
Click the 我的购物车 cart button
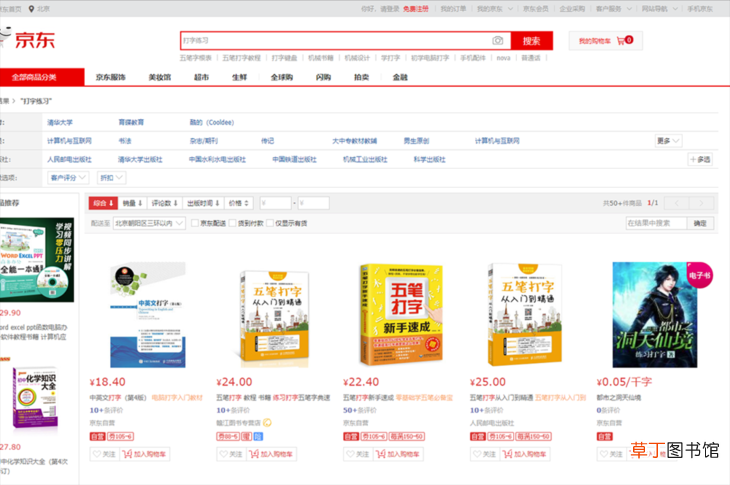coord(606,40)
